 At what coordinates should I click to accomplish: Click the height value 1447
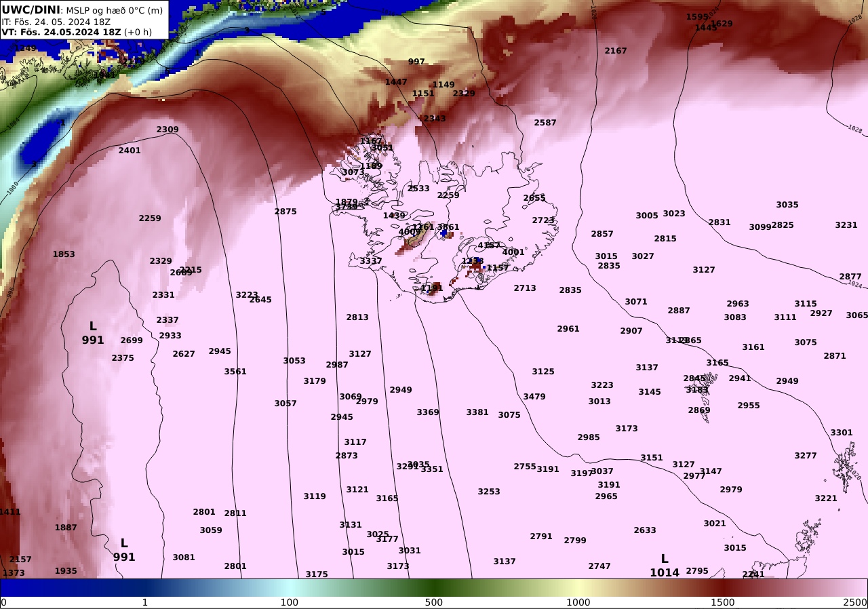coord(396,82)
